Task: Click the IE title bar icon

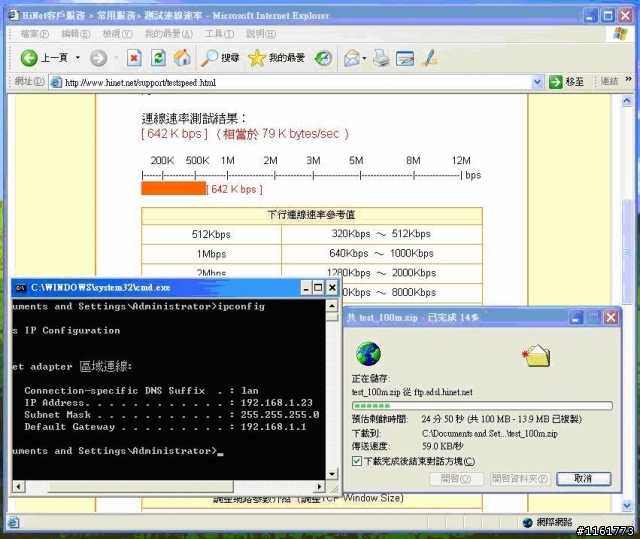Action: 13,16
